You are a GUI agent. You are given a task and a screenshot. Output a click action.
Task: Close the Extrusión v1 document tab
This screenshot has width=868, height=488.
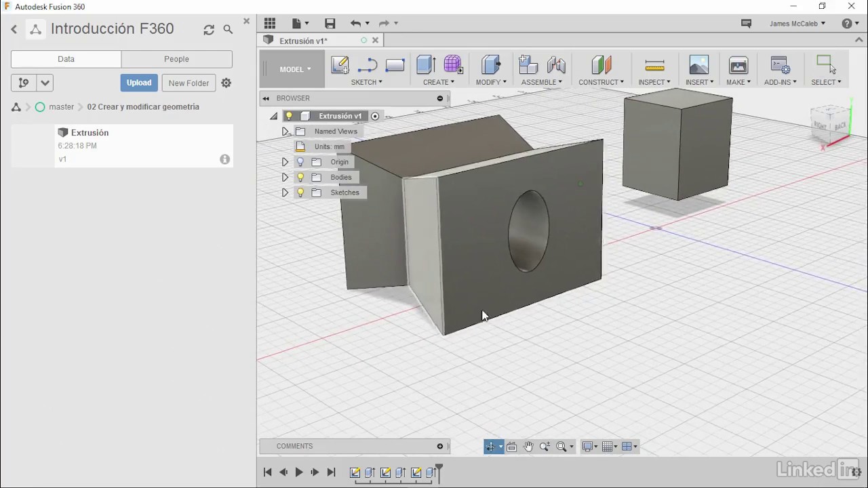click(x=376, y=41)
